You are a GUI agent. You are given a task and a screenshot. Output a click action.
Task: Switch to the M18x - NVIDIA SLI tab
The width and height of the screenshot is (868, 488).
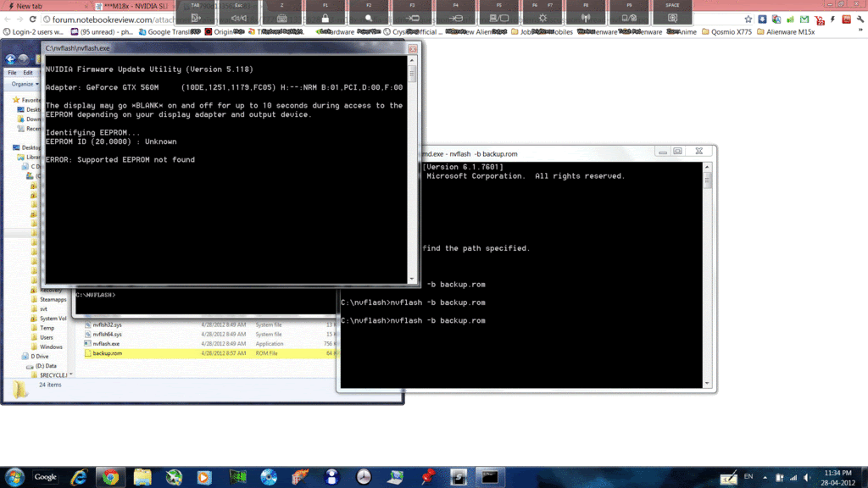tap(133, 6)
